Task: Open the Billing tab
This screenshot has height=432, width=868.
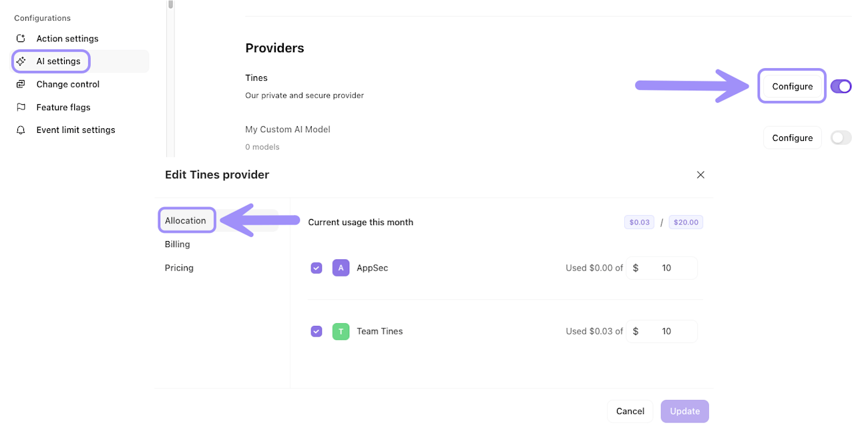Action: (178, 244)
